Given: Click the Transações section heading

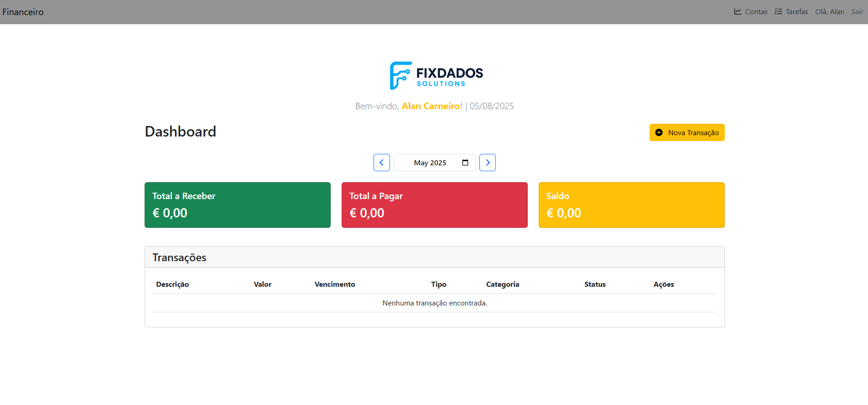Looking at the screenshot, I should [x=179, y=258].
